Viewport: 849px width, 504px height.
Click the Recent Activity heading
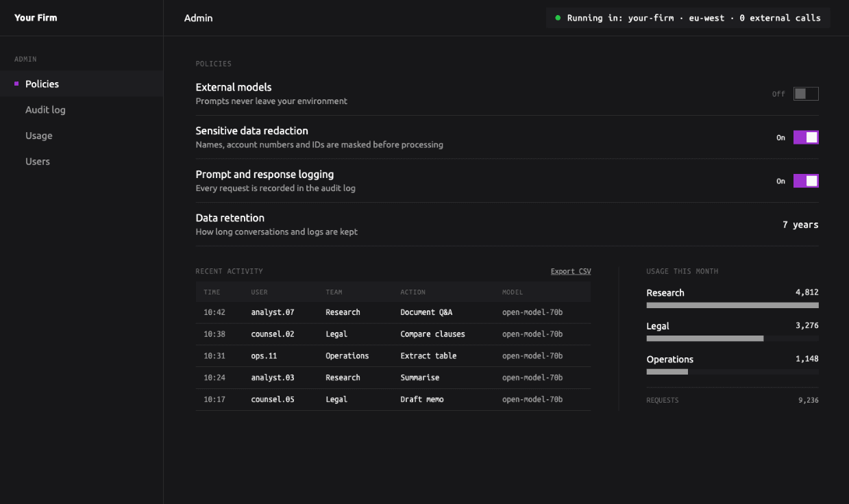230,271
